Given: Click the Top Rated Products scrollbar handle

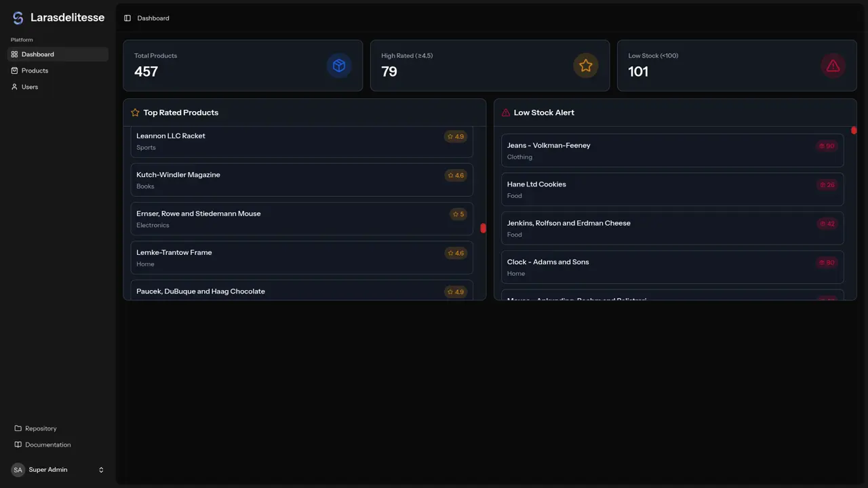Looking at the screenshot, I should pyautogui.click(x=483, y=228).
